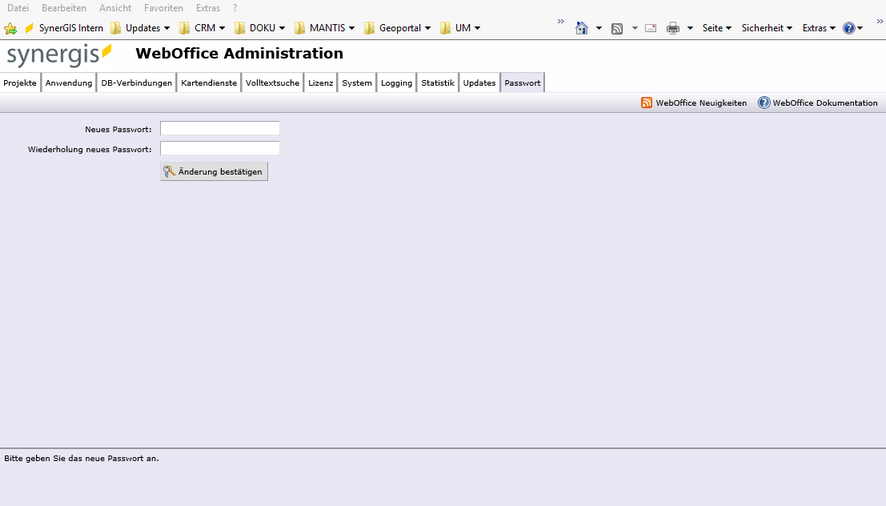
Task: Switch to the Logging tab
Action: [x=397, y=83]
